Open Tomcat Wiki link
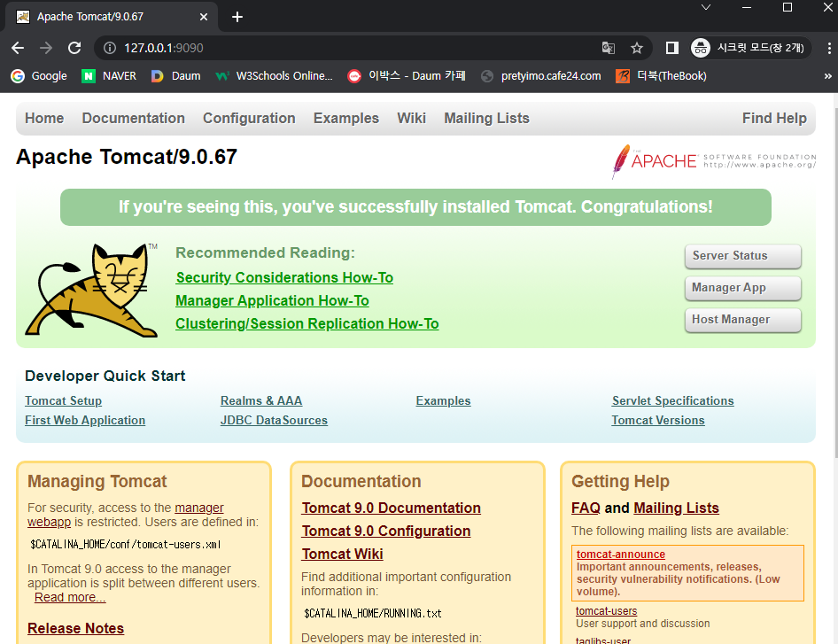 [342, 555]
